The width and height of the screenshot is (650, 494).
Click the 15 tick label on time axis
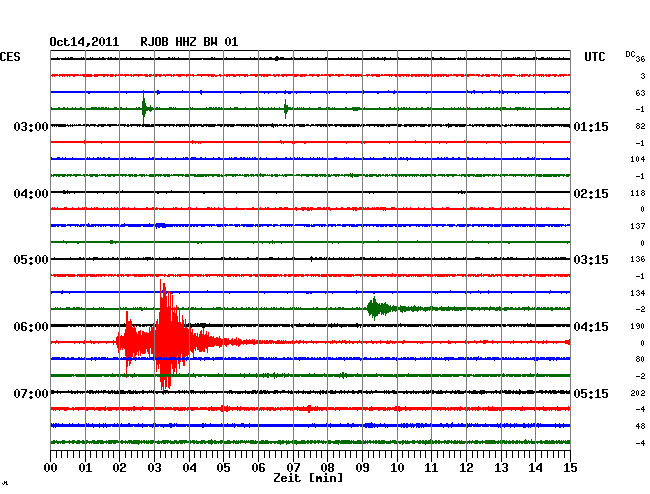570,467
